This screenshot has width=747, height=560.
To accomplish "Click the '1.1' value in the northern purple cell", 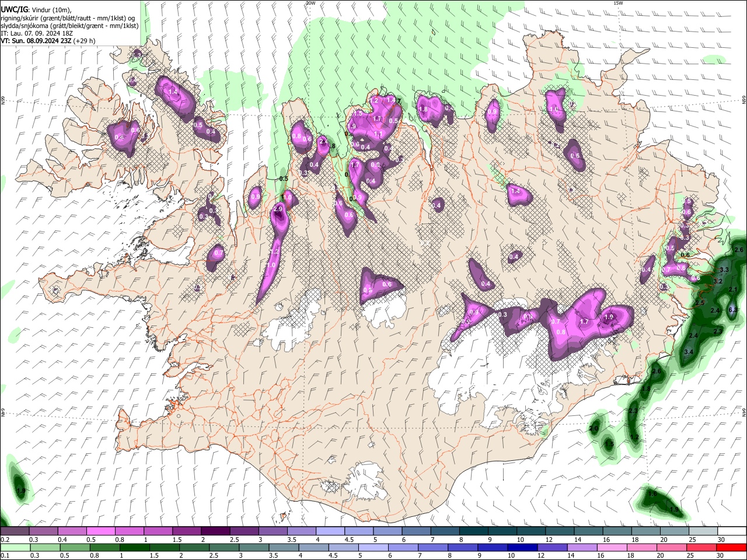I will pos(378,135).
